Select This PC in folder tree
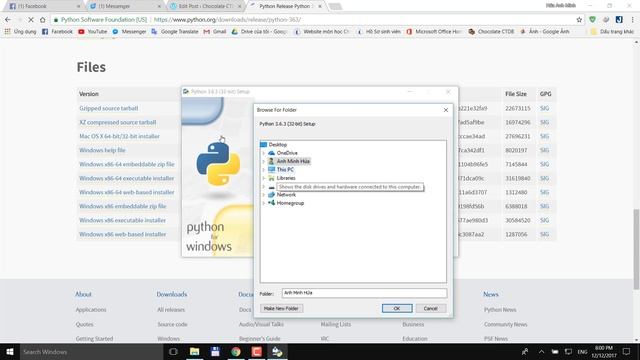Image resolution: width=640 pixels, height=360 pixels. (x=285, y=169)
